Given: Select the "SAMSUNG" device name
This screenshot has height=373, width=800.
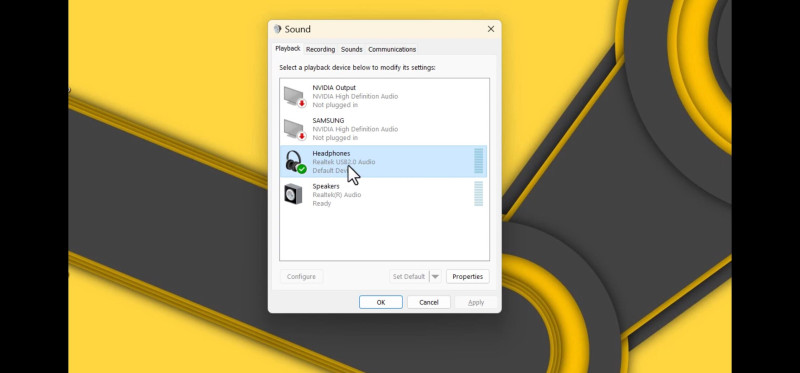Looking at the screenshot, I should click(328, 120).
